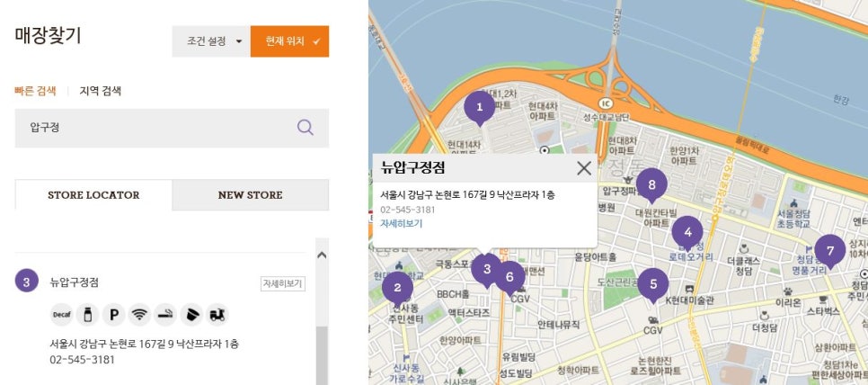Click purple number 3 badge in store list
Image resolution: width=868 pixels, height=385 pixels.
coord(27,281)
